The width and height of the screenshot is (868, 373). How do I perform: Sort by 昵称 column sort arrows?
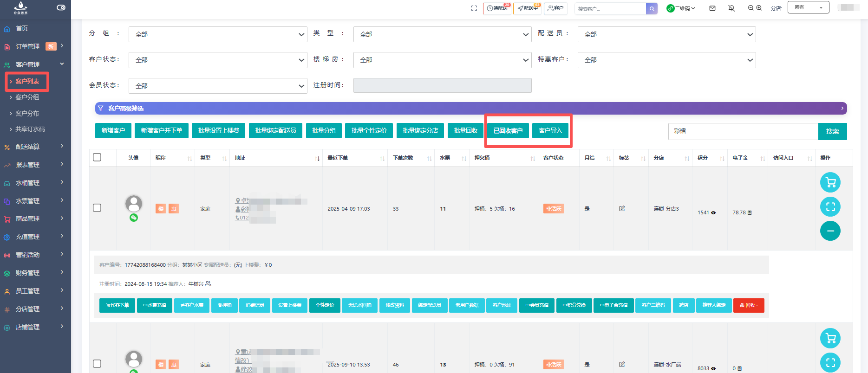pos(189,158)
